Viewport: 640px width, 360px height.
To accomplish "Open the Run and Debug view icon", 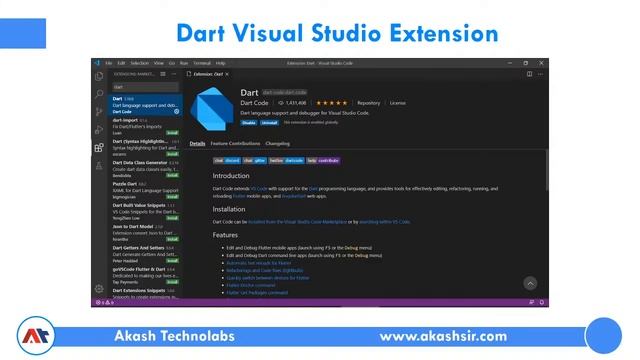I will coord(99,129).
